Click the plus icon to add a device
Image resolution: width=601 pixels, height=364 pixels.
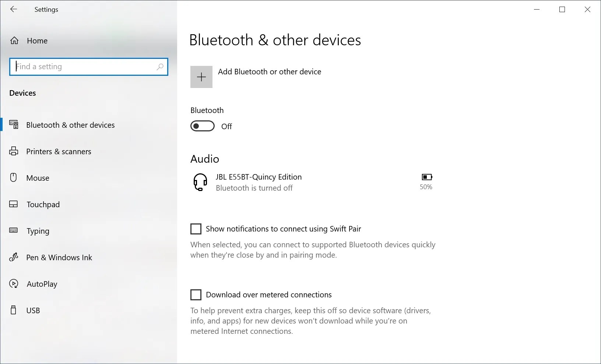pyautogui.click(x=201, y=77)
